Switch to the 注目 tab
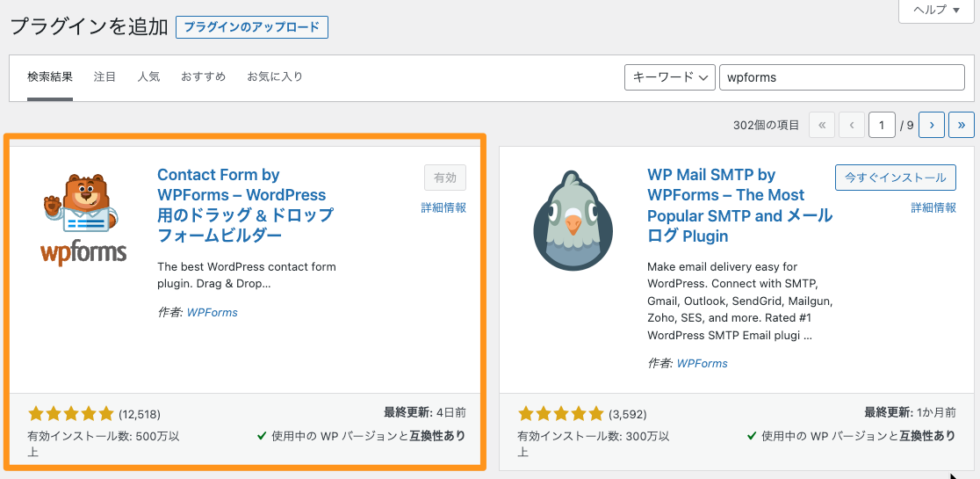The height and width of the screenshot is (479, 980). pos(105,77)
